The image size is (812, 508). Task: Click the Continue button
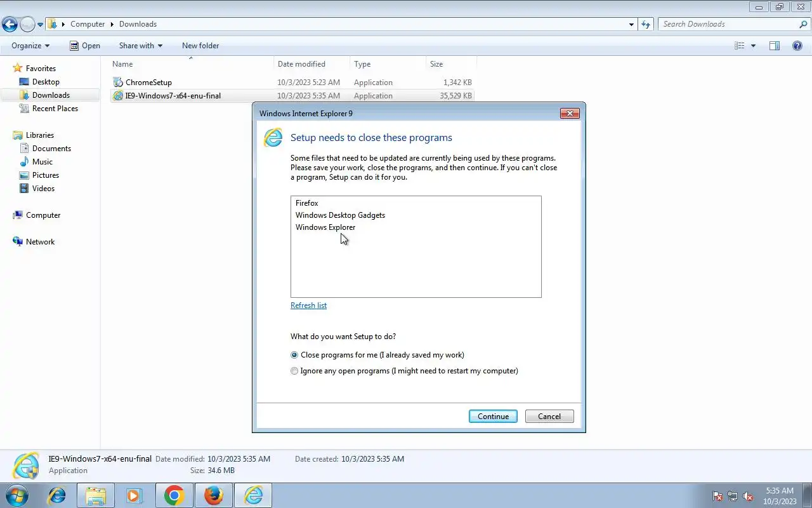(493, 417)
